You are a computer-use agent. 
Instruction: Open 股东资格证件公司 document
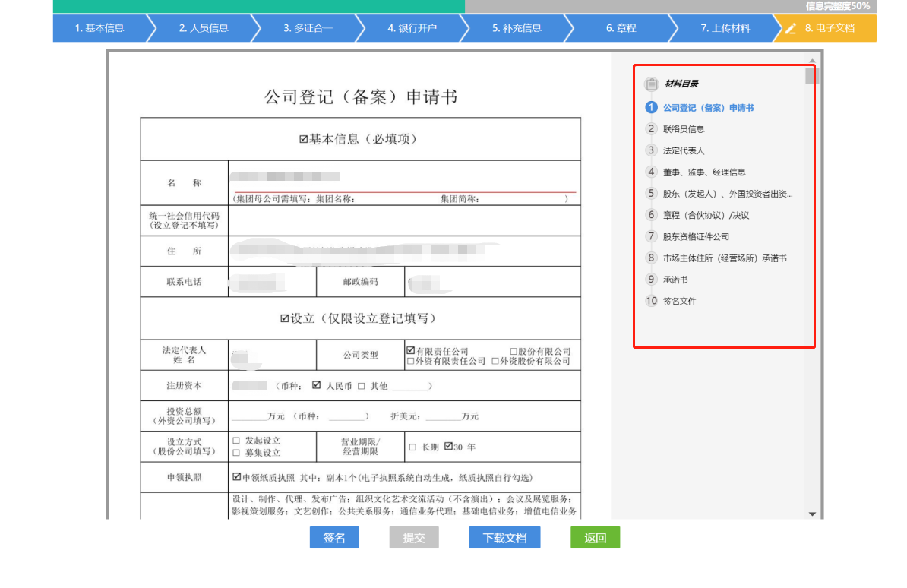point(696,237)
